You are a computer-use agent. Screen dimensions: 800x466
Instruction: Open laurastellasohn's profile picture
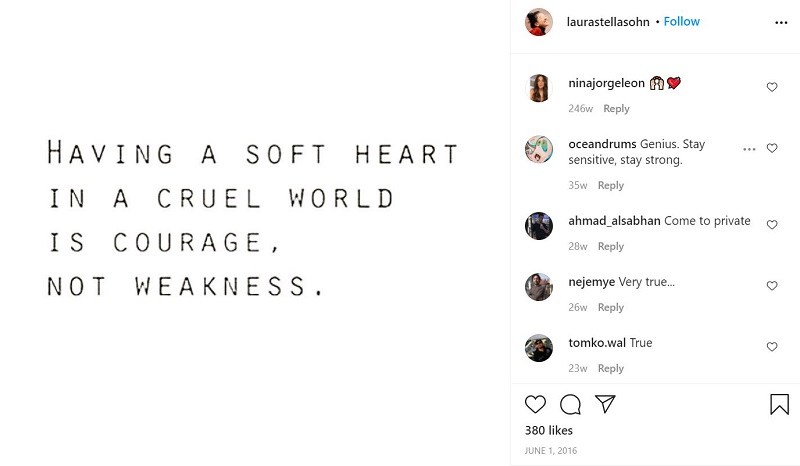tap(539, 22)
